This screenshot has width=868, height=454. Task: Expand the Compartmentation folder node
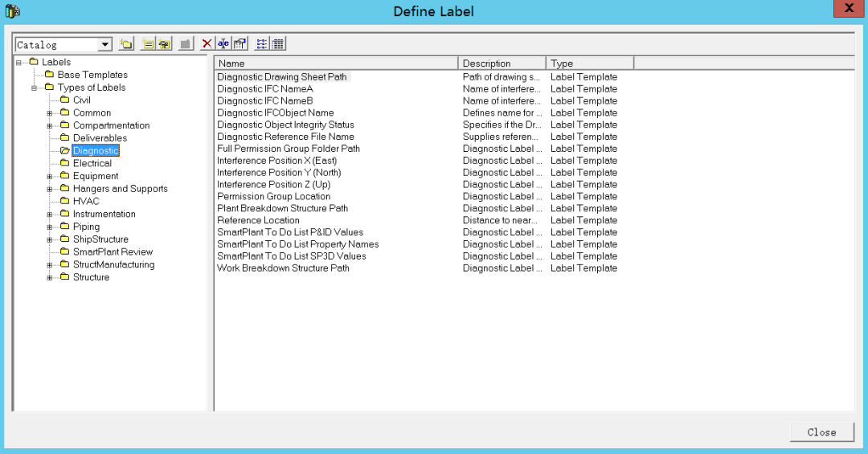(49, 125)
